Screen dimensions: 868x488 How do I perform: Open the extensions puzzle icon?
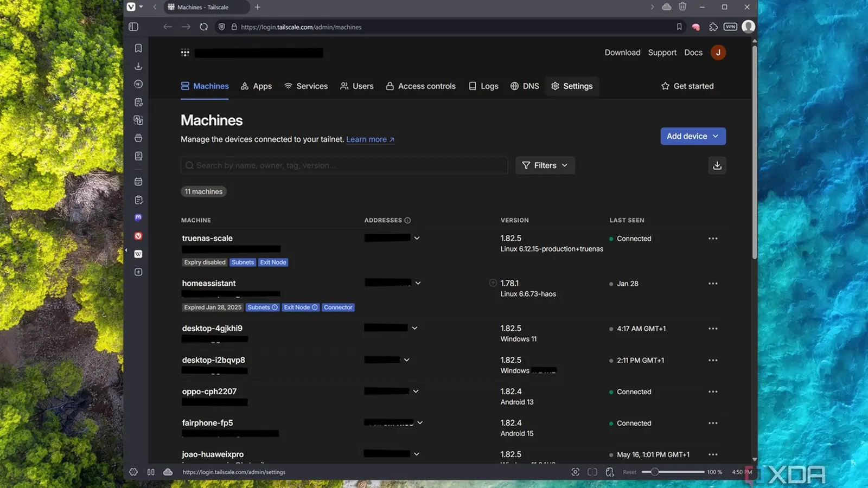[x=713, y=27]
